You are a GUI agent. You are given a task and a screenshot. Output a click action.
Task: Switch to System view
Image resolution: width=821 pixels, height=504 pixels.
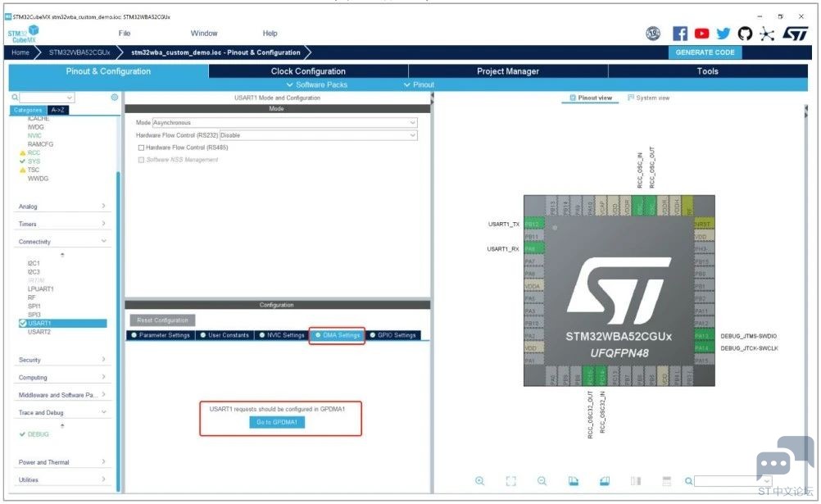[648, 98]
